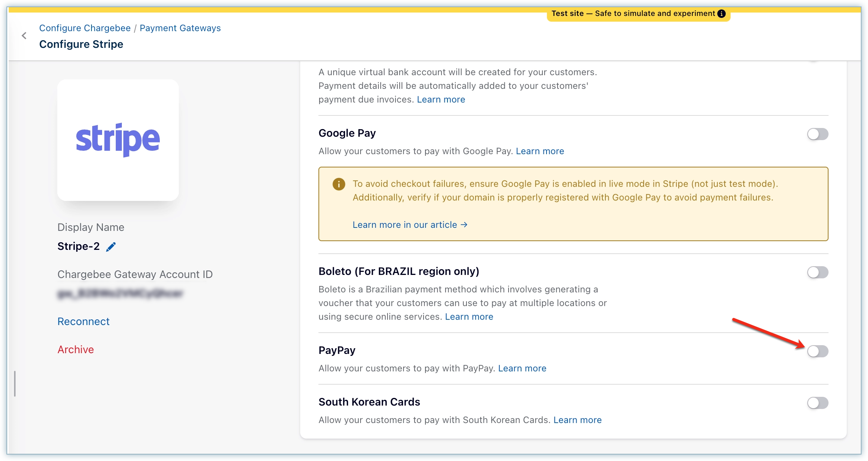Click the blurred Gateway Account ID value
The height and width of the screenshot is (461, 868).
[120, 294]
